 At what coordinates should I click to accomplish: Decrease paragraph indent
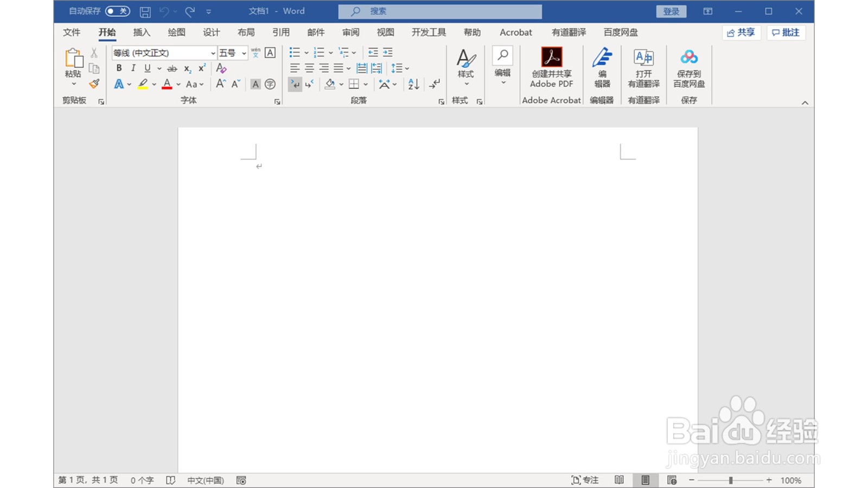[373, 53]
